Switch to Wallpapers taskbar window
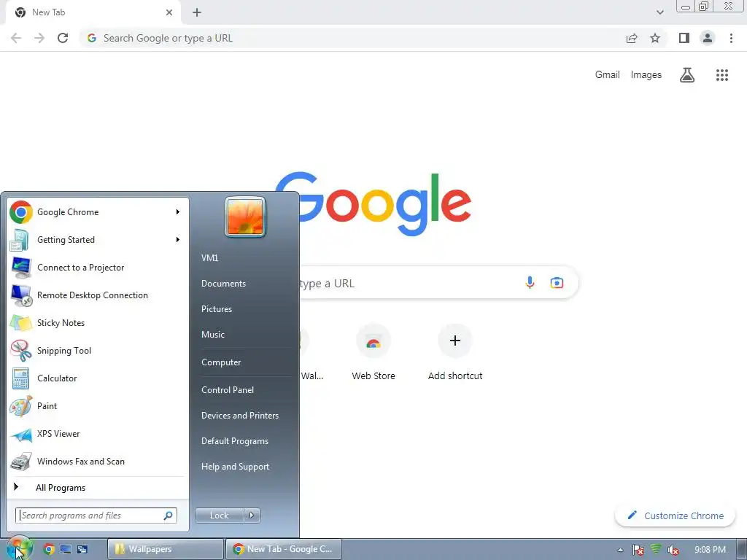The height and width of the screenshot is (560, 747). 166,549
